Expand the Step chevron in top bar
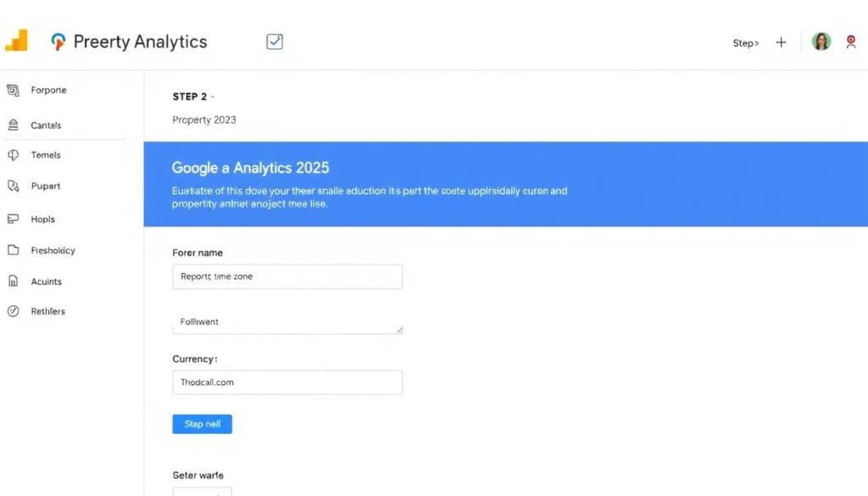This screenshot has width=868, height=496. coord(756,43)
